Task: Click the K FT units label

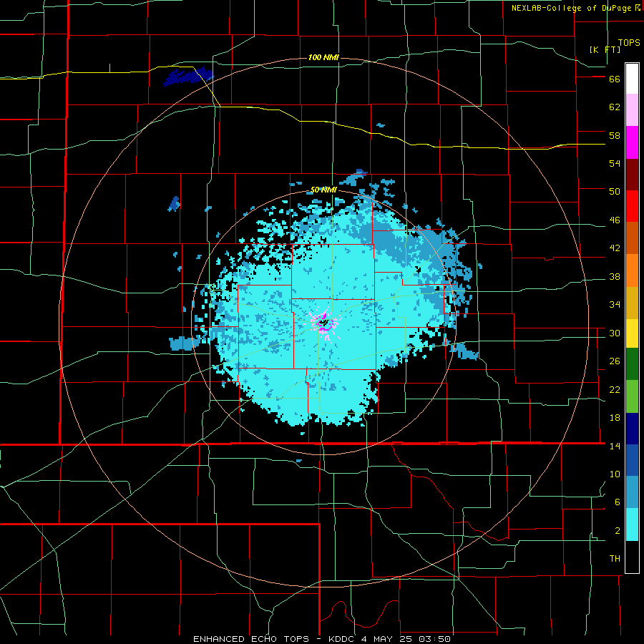Action: click(x=605, y=49)
